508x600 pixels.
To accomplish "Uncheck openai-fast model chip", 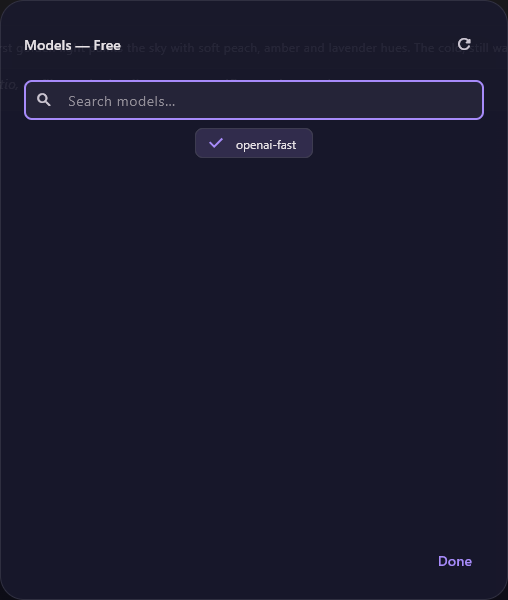I will pos(254,143).
